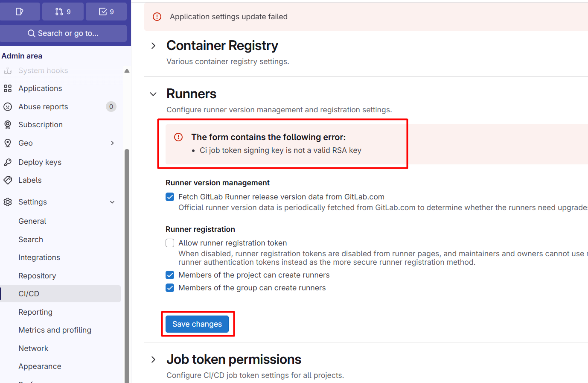The width and height of the screenshot is (588, 383).
Task: Disable fetching GitLab Runner release version data
Action: pos(170,197)
